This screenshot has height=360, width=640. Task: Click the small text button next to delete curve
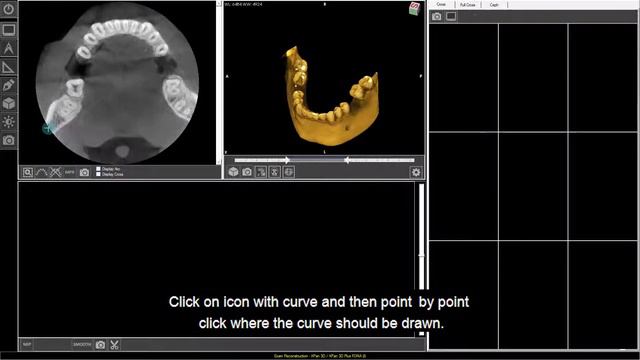(70, 172)
